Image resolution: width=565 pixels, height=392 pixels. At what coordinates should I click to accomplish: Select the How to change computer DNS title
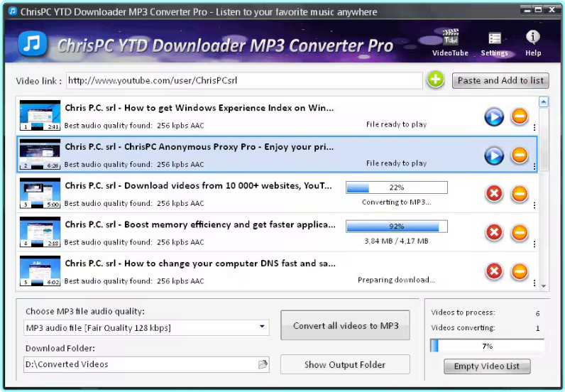(200, 263)
